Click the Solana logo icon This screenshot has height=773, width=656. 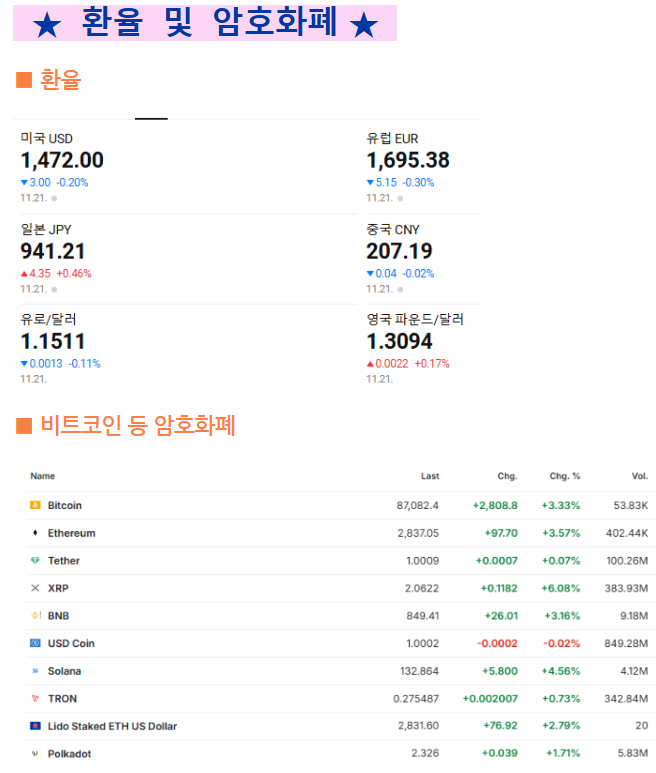coord(35,671)
